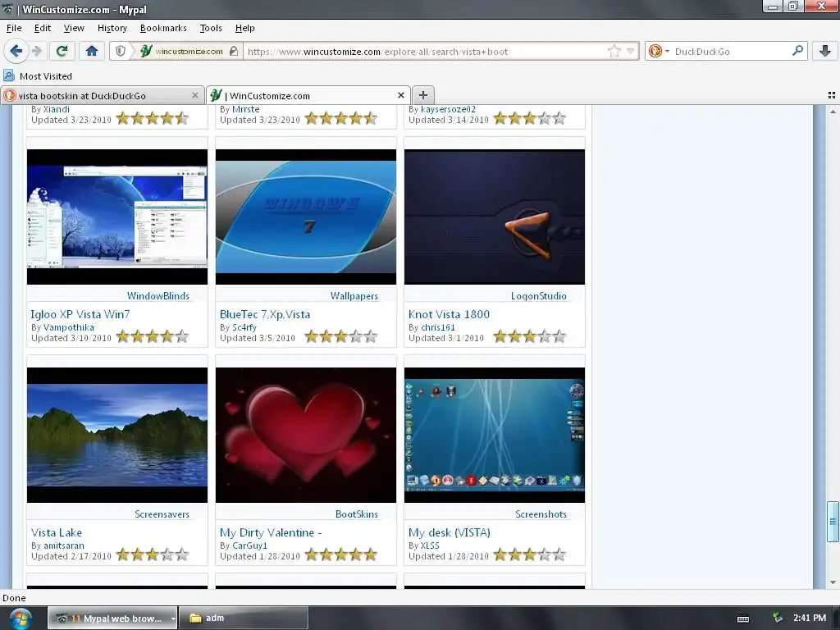The image size is (840, 630).
Task: Open the Bookmarks menu
Action: (163, 28)
